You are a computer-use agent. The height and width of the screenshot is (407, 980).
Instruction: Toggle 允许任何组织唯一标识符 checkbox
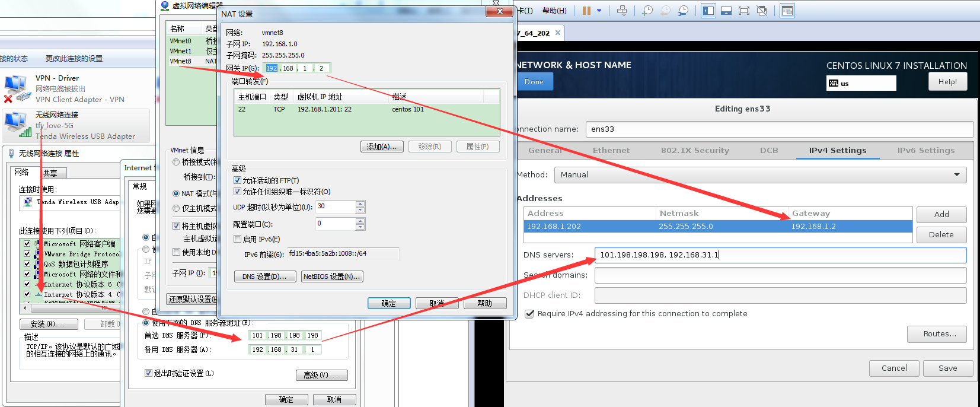pyautogui.click(x=237, y=192)
